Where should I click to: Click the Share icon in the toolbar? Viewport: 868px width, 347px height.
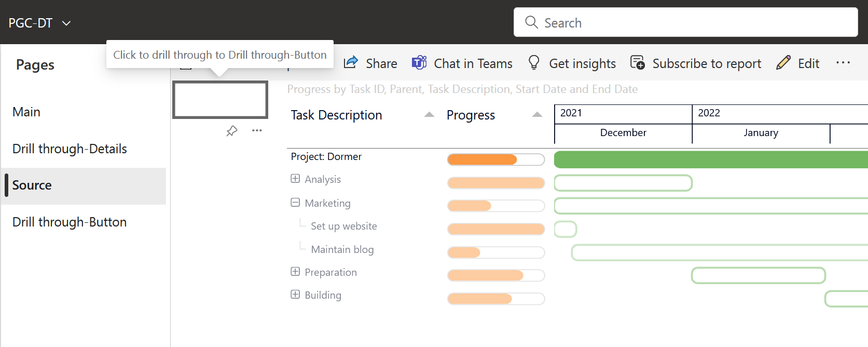(x=351, y=62)
